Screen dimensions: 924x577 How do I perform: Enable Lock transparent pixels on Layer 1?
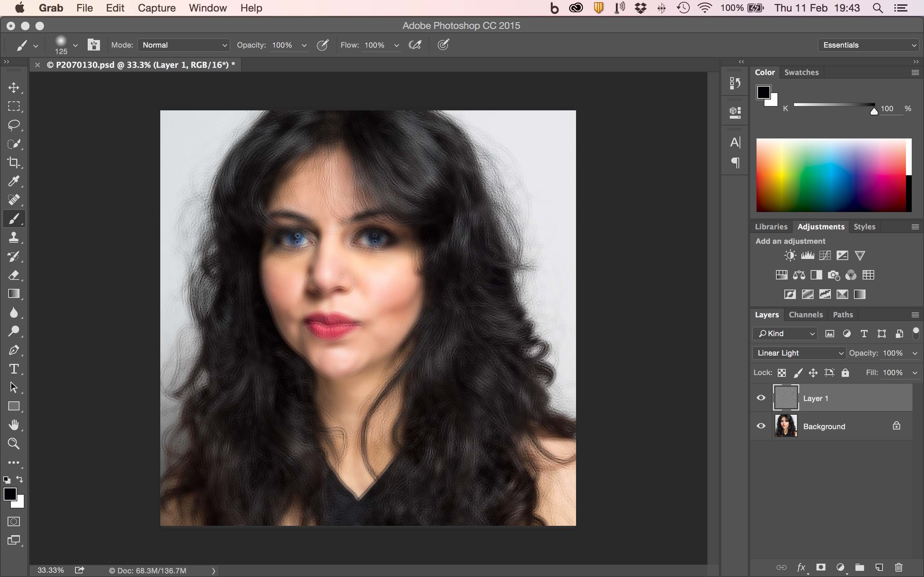point(781,373)
